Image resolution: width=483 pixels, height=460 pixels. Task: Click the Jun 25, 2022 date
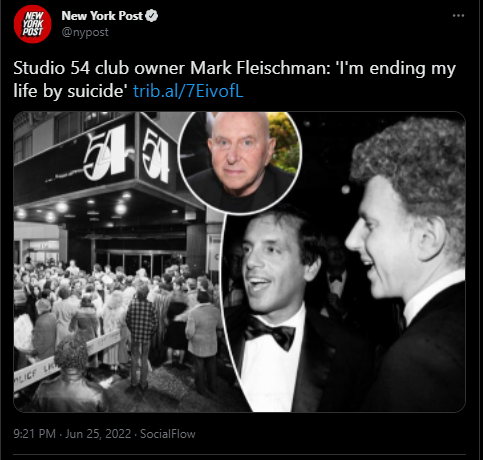98,434
